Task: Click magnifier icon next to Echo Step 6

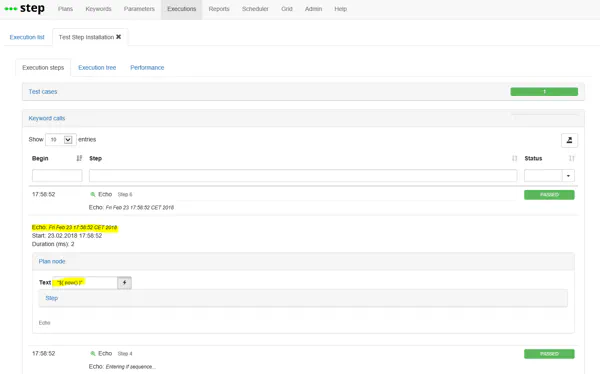Action: click(x=93, y=194)
